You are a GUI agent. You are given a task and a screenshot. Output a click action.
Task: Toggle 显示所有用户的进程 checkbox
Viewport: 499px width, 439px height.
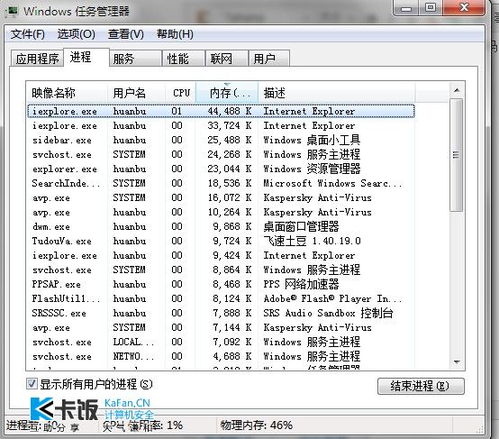coord(32,384)
